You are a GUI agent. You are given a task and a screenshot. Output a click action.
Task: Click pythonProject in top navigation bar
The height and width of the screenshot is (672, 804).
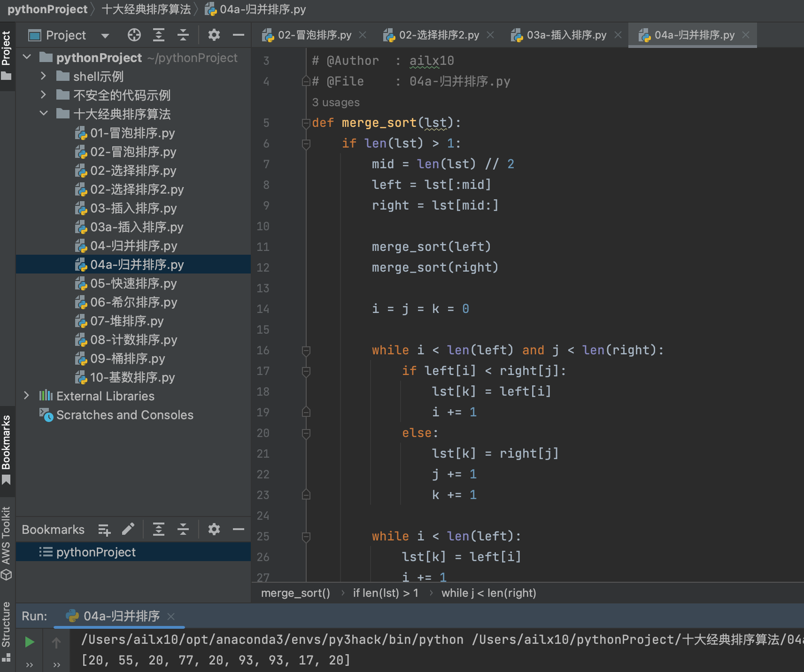[47, 9]
